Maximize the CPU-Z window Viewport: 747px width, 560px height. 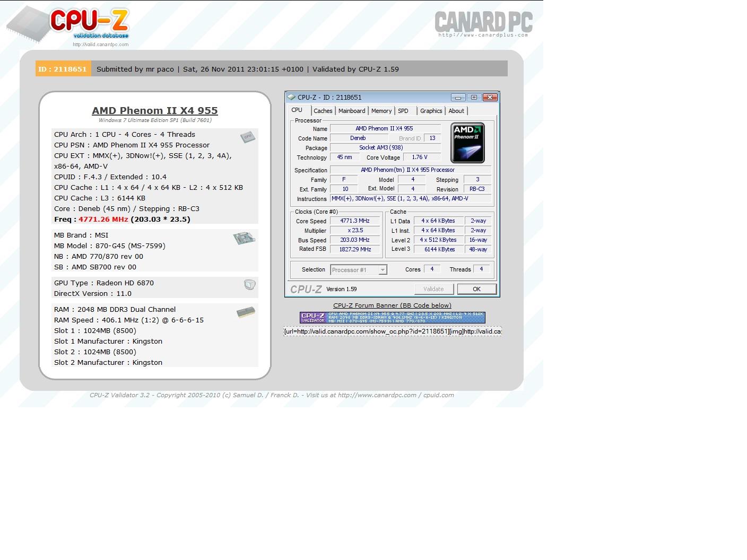[474, 97]
